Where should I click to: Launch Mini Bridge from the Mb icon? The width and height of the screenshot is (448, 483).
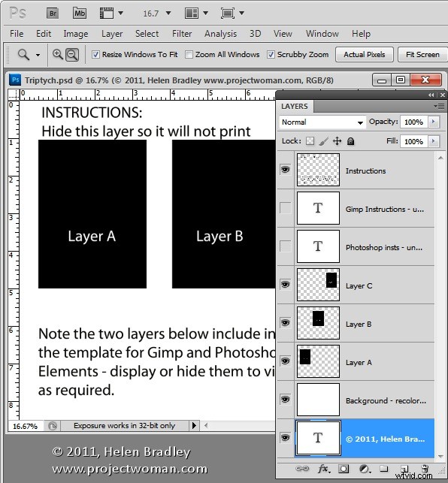[80, 14]
